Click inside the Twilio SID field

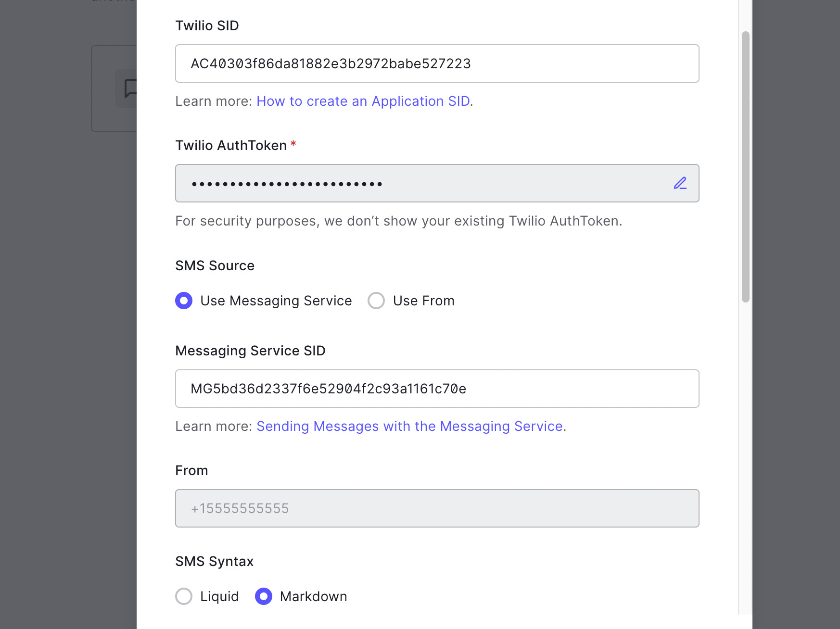[437, 63]
